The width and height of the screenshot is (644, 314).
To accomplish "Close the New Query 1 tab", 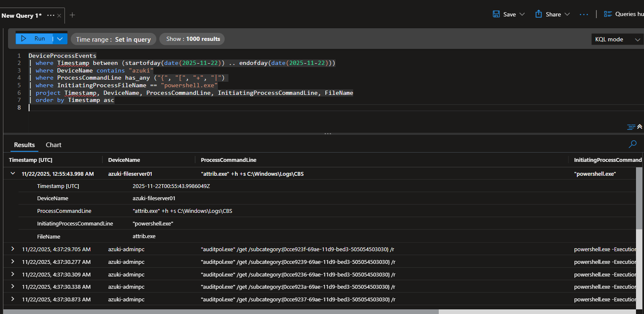I will pyautogui.click(x=59, y=16).
